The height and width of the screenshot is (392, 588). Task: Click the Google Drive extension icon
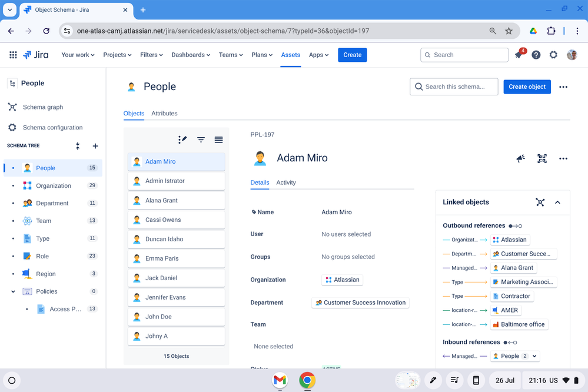533,31
